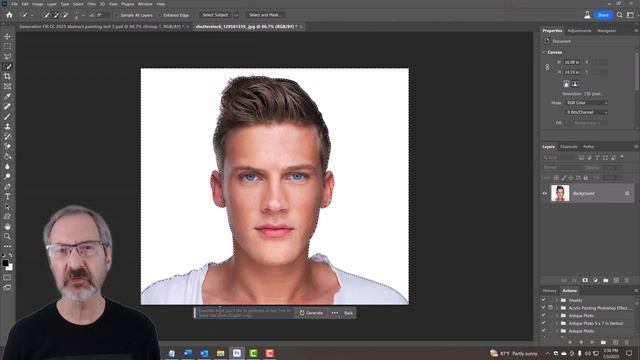The height and width of the screenshot is (360, 640).
Task: Toggle the width-height link icon
Action: 547,67
